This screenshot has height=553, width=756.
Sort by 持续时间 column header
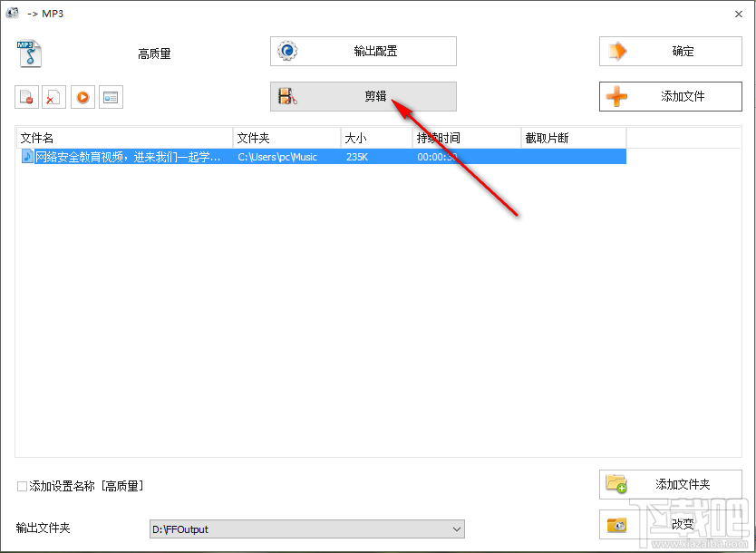tap(467, 139)
